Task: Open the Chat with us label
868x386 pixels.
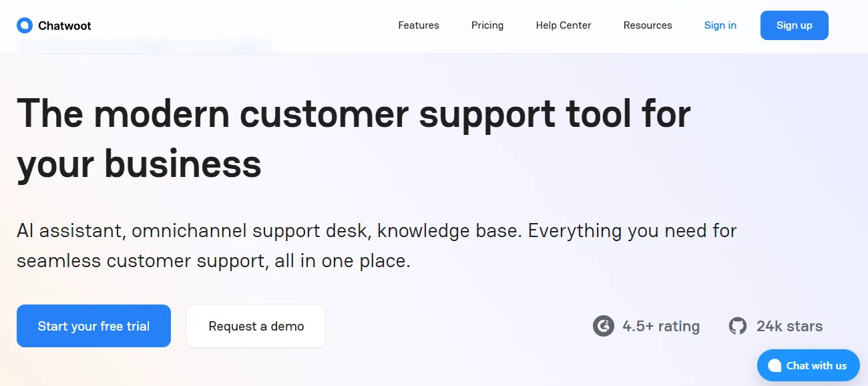Action: click(817, 365)
